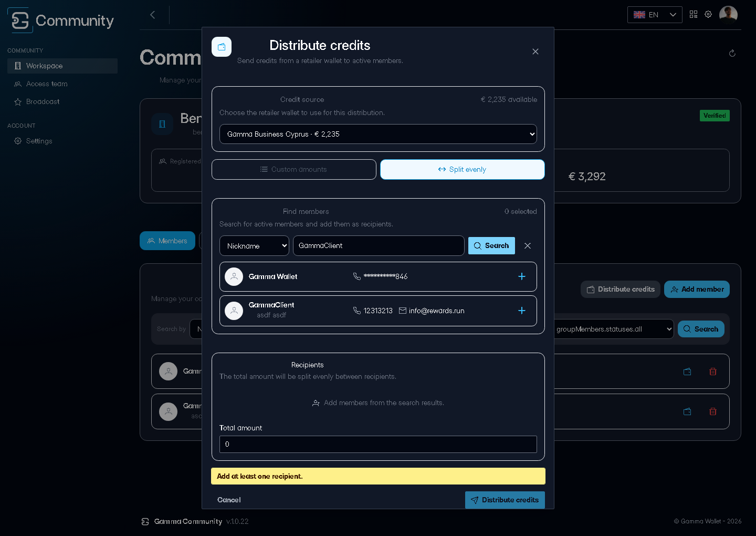The width and height of the screenshot is (756, 536).
Task: Click the Add at least one recipient warning
Action: tap(378, 476)
